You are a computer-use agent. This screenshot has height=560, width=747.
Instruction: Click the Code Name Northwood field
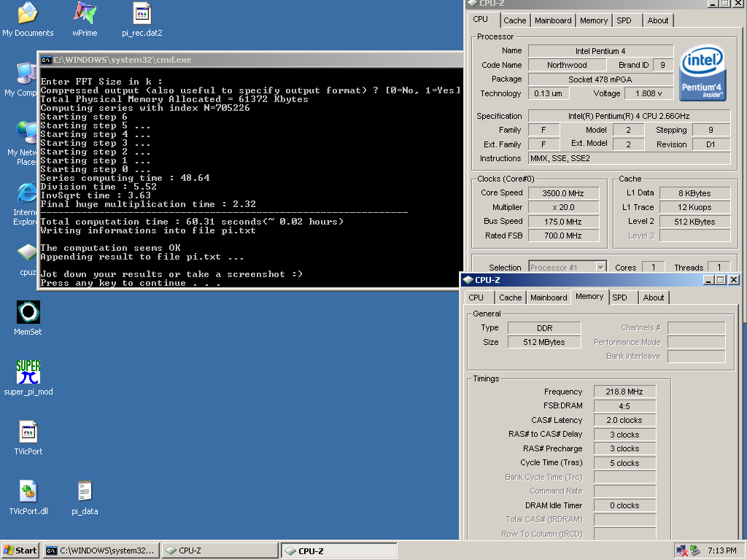(x=567, y=65)
